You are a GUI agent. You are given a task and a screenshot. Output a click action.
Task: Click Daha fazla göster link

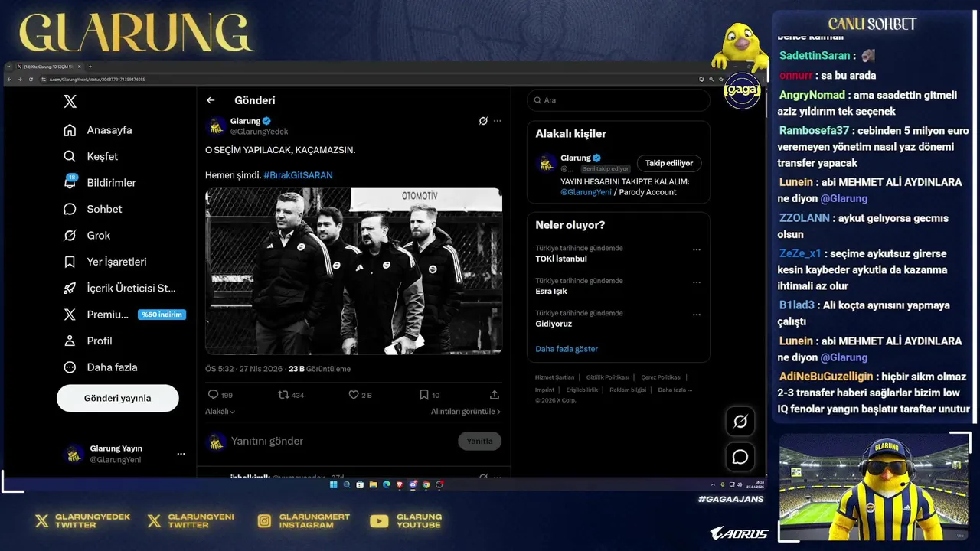click(567, 349)
